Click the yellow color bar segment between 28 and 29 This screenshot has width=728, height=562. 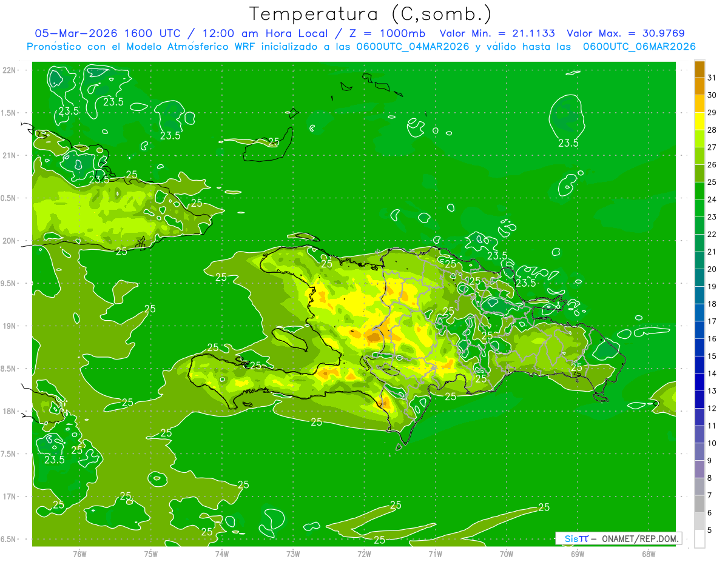[x=699, y=121]
